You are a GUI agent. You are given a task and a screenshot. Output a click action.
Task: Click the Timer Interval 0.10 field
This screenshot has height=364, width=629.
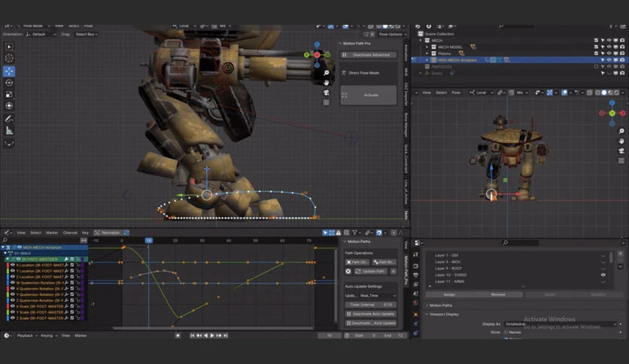tap(371, 305)
